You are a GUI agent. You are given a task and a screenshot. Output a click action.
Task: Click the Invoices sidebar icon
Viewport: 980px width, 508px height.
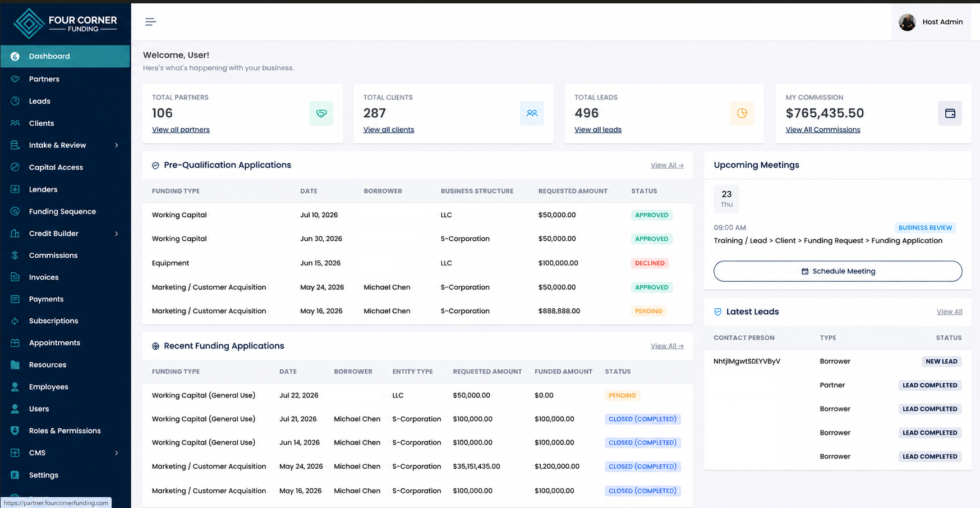click(x=15, y=277)
